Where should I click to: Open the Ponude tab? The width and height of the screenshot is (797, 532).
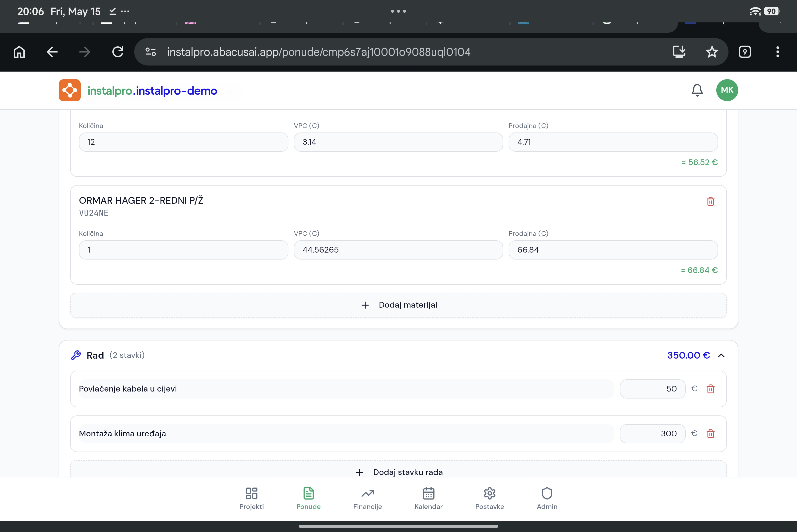(x=308, y=498)
